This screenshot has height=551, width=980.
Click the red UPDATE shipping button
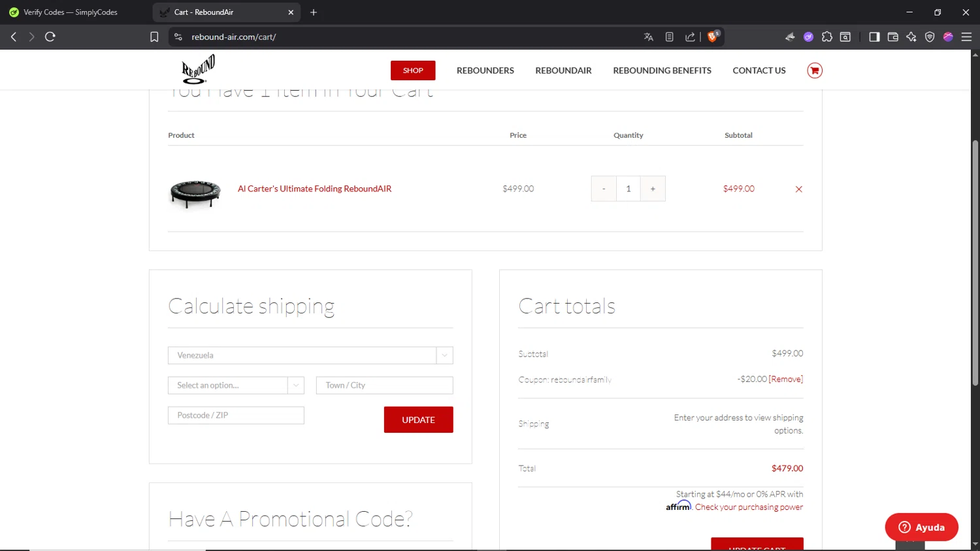[x=418, y=420]
